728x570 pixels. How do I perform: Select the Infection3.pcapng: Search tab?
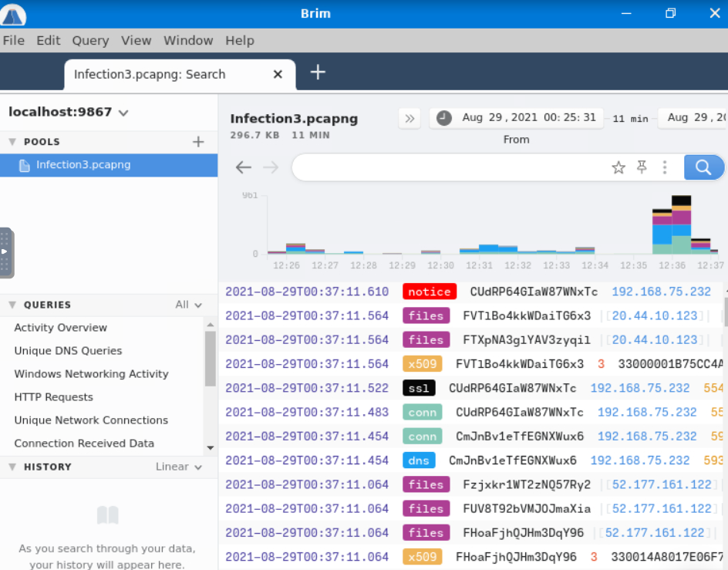click(180, 74)
